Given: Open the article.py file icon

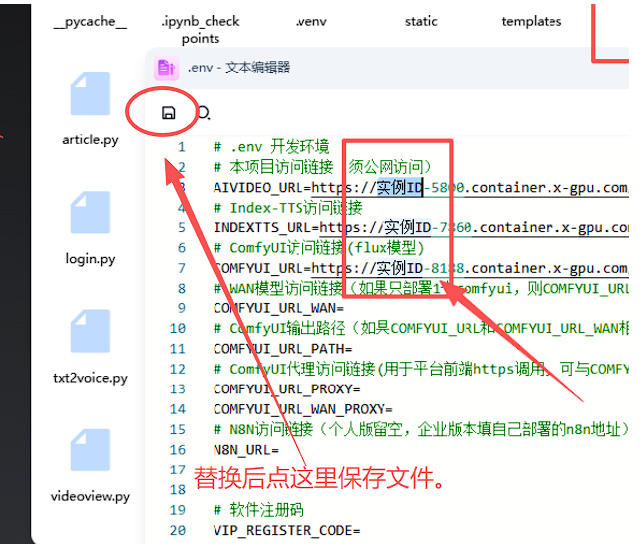Looking at the screenshot, I should pos(90,97).
